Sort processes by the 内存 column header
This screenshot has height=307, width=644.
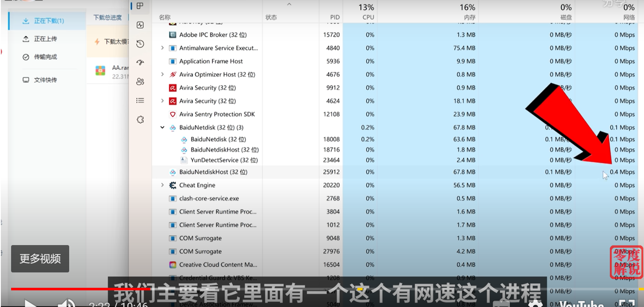pos(470,18)
